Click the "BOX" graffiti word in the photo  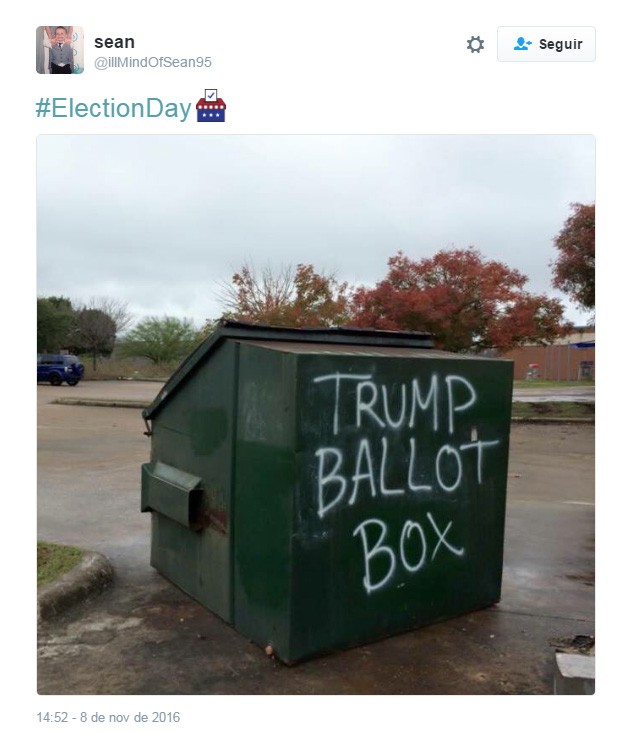409,553
